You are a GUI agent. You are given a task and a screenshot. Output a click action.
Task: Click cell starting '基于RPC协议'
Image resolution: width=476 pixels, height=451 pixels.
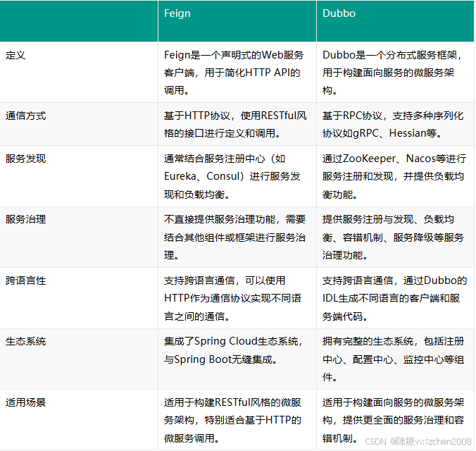click(x=395, y=124)
